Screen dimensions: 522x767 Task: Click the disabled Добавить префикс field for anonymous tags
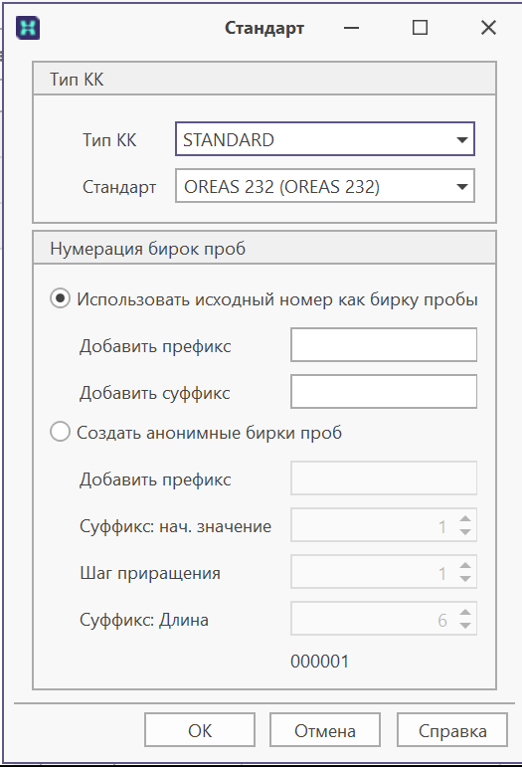click(384, 478)
